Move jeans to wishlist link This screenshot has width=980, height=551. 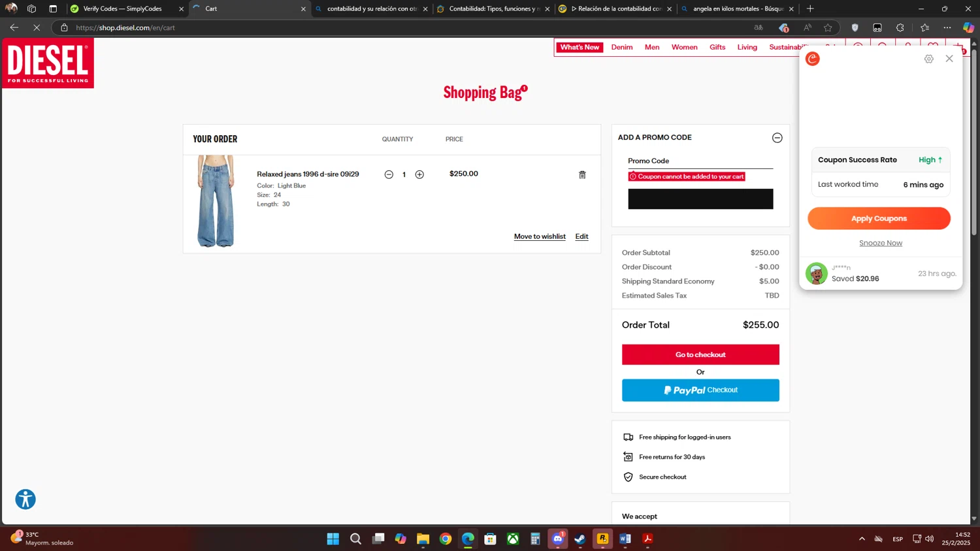pyautogui.click(x=540, y=236)
